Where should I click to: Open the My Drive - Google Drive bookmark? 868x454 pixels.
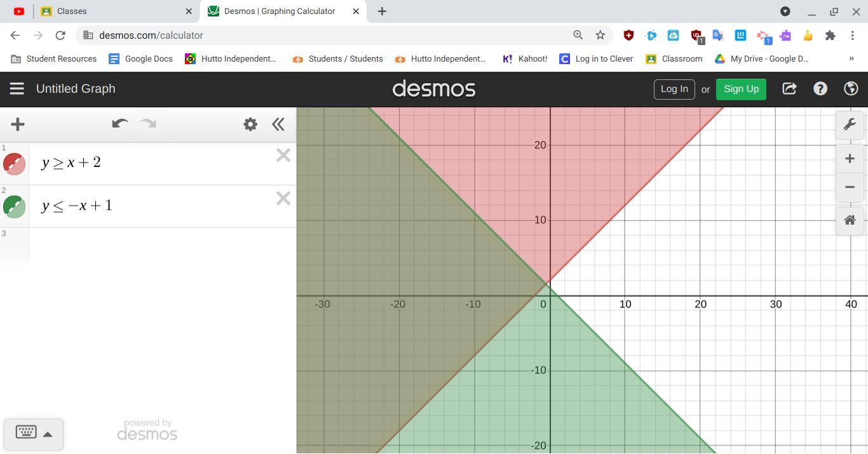762,59
